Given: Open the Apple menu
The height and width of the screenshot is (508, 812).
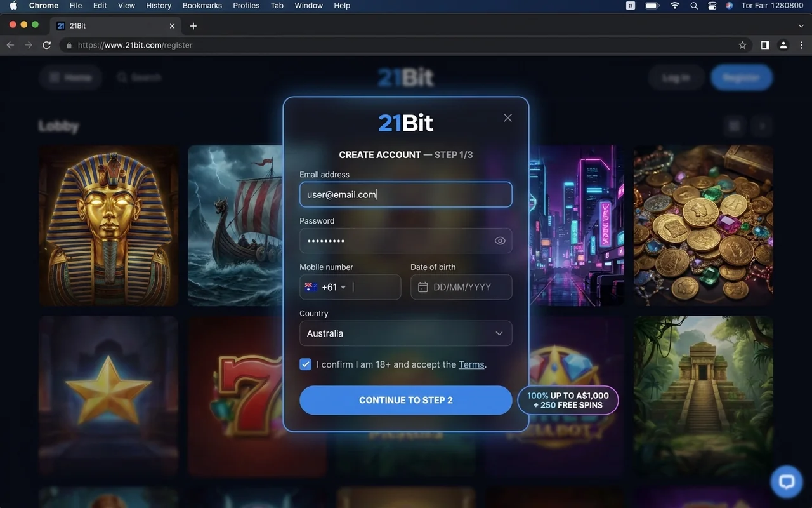Looking at the screenshot, I should click(13, 6).
